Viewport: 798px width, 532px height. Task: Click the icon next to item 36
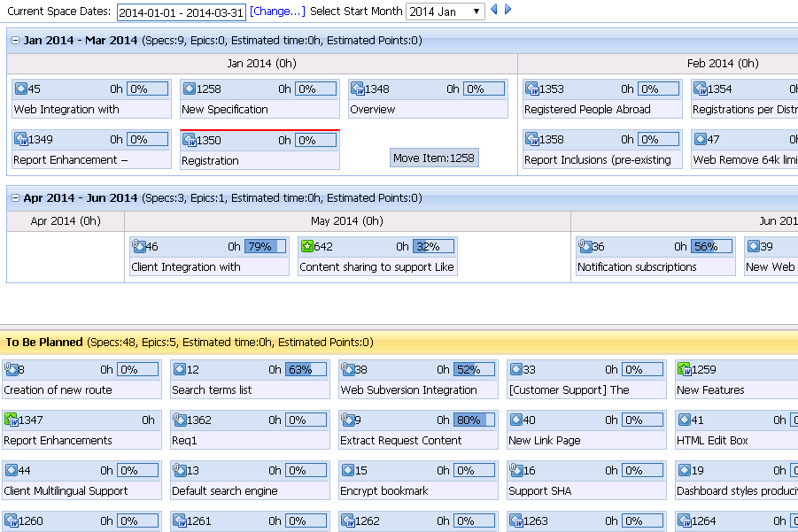pos(585,246)
